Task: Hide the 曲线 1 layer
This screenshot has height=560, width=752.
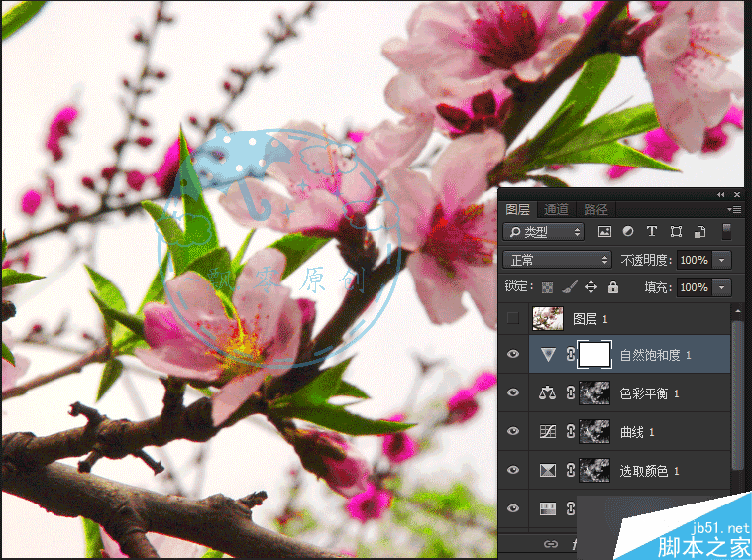Action: pos(513,431)
